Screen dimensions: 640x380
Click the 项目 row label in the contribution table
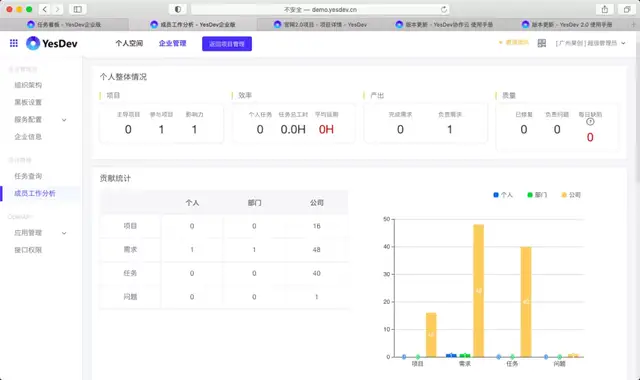click(x=130, y=226)
